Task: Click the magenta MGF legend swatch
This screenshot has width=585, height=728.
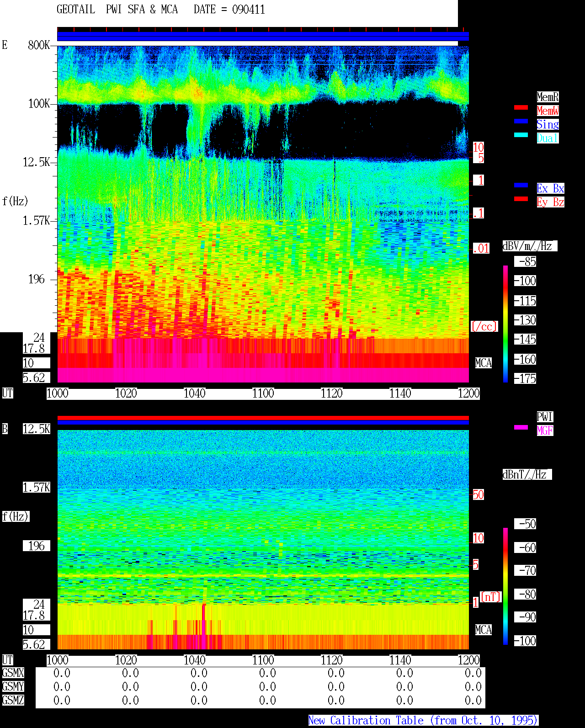Action: coord(521,427)
